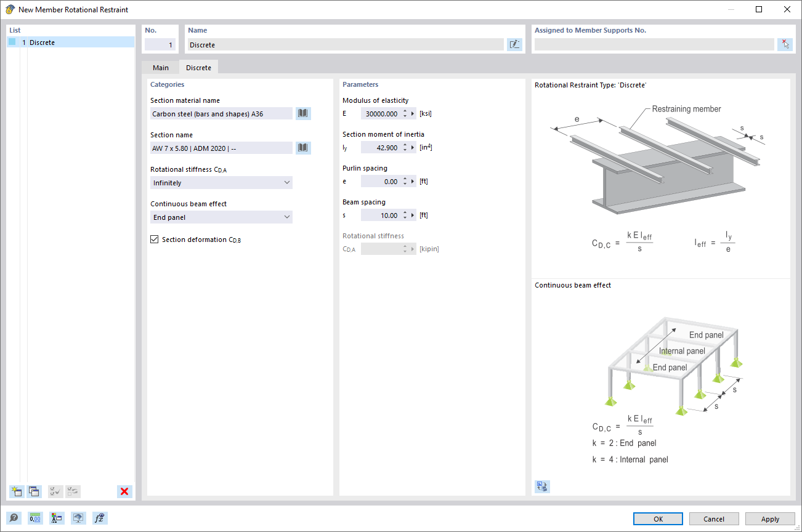This screenshot has width=802, height=532.
Task: Open units and decimal places settings
Action: click(x=35, y=518)
